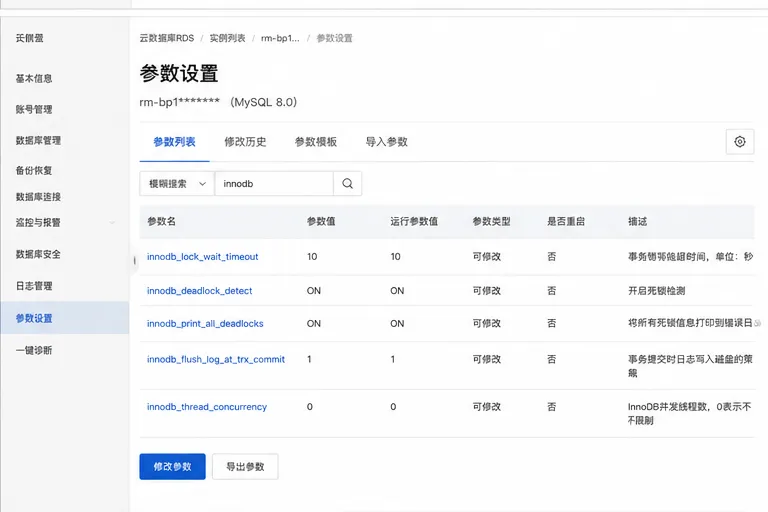The width and height of the screenshot is (768, 512).
Task: Open innodb_flush_log_at_trx_commit parameter link
Action: click(216, 360)
